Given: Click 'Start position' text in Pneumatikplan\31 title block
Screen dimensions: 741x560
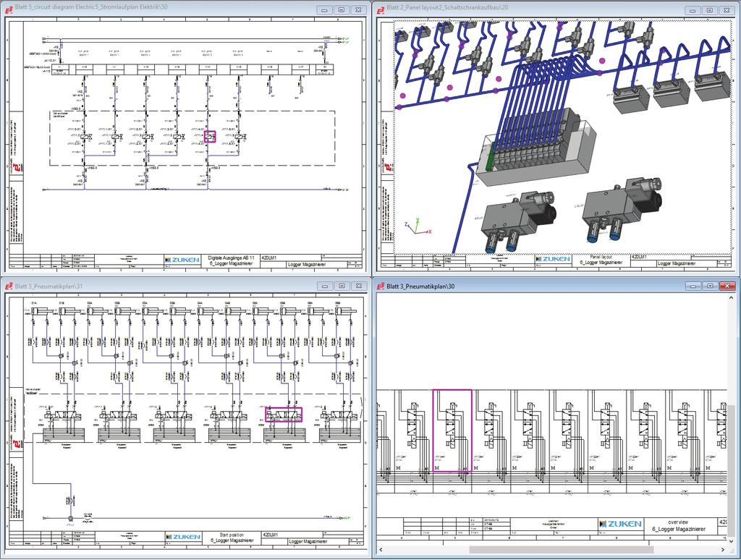Looking at the screenshot, I should 232,535.
